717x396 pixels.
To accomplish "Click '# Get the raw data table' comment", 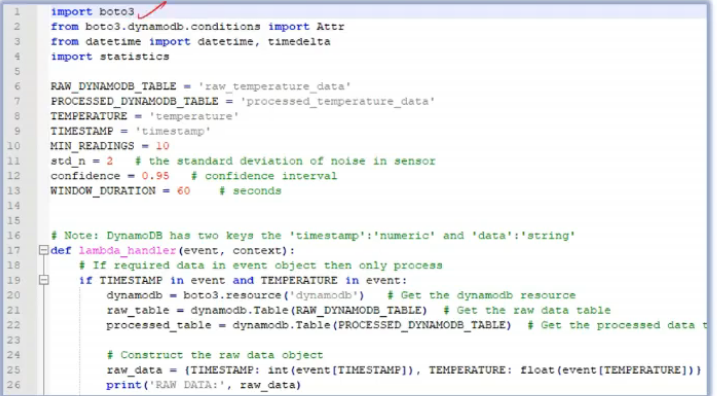I will click(527, 310).
